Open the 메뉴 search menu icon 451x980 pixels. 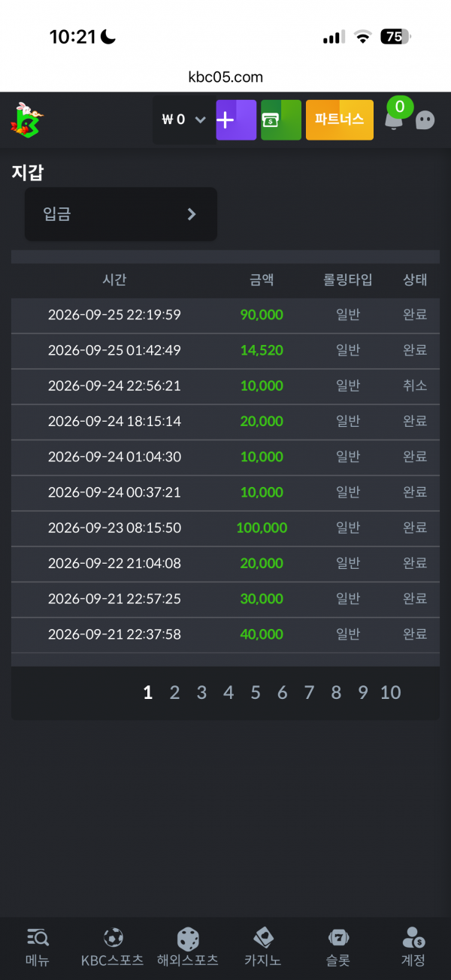tap(38, 947)
